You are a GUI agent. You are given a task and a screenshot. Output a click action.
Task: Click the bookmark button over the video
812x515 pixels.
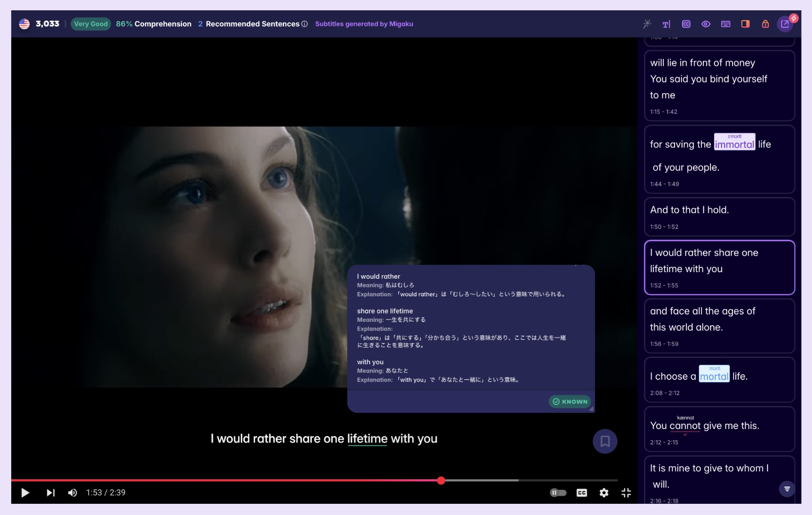[605, 441]
